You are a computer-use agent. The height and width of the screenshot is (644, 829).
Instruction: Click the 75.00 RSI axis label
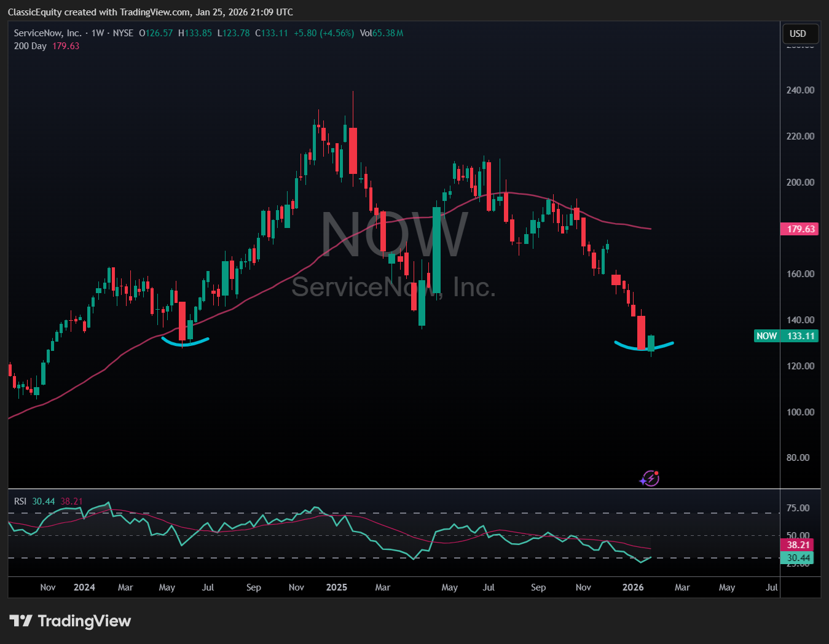pos(798,508)
